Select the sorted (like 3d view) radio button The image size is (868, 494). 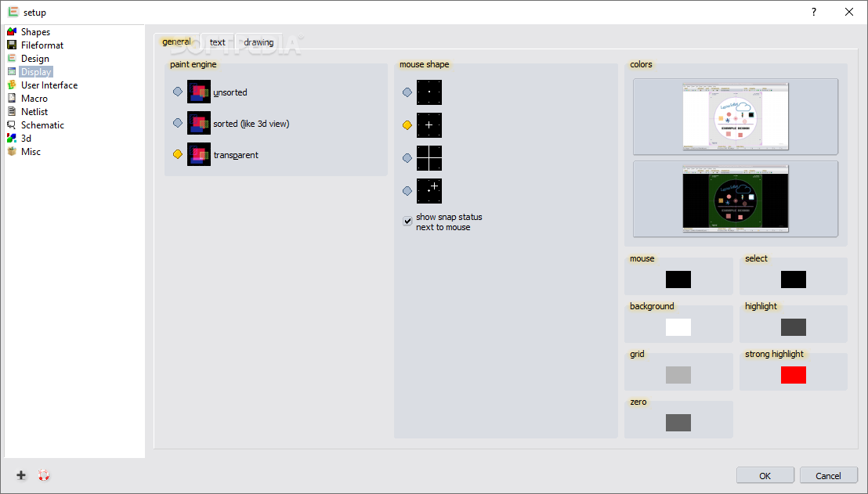[x=178, y=123]
